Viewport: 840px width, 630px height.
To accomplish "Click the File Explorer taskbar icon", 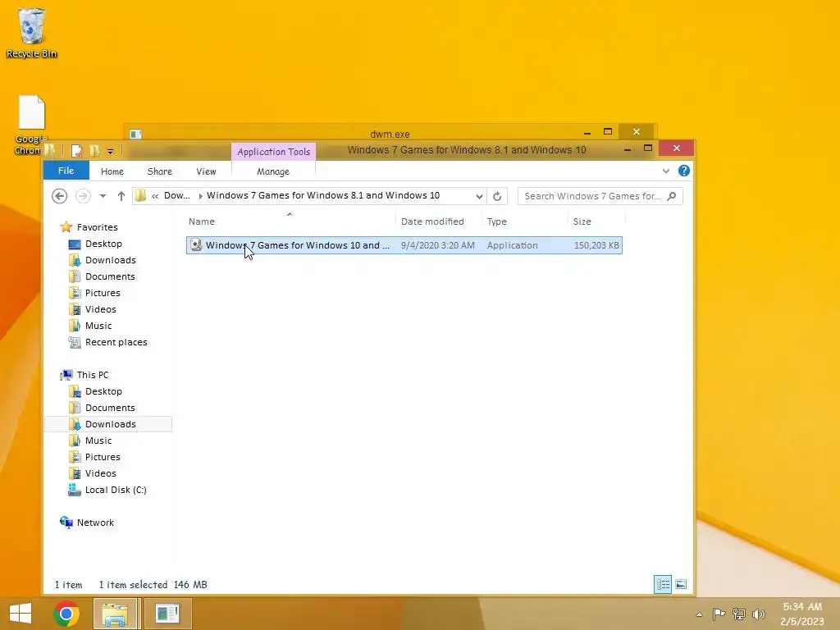I will point(115,614).
